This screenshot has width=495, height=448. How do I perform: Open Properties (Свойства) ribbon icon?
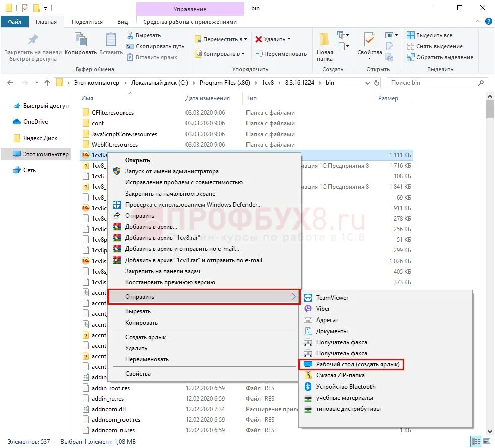pyautogui.click(x=369, y=40)
